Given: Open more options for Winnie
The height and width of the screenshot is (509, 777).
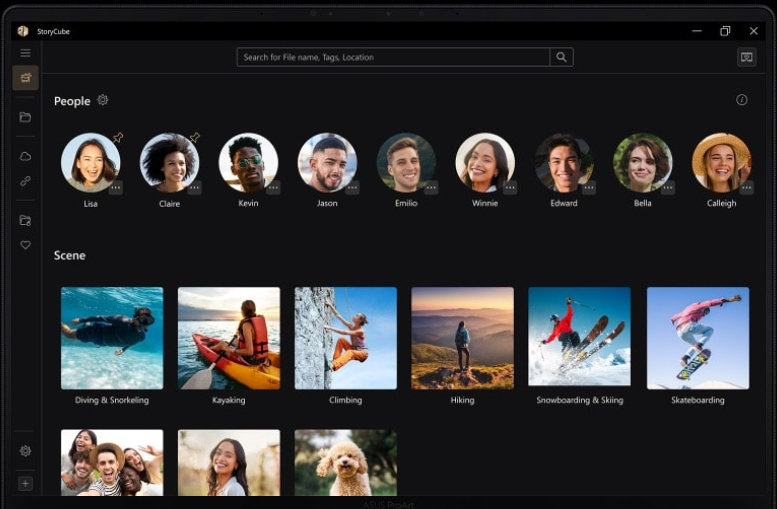Looking at the screenshot, I should [510, 188].
